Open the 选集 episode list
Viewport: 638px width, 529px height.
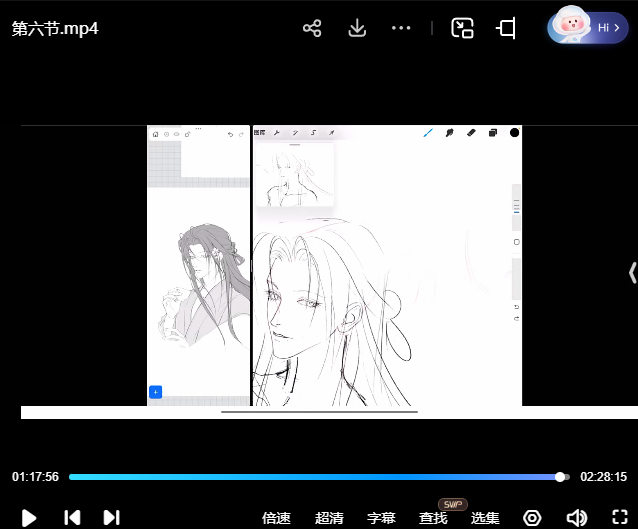pyautogui.click(x=485, y=518)
